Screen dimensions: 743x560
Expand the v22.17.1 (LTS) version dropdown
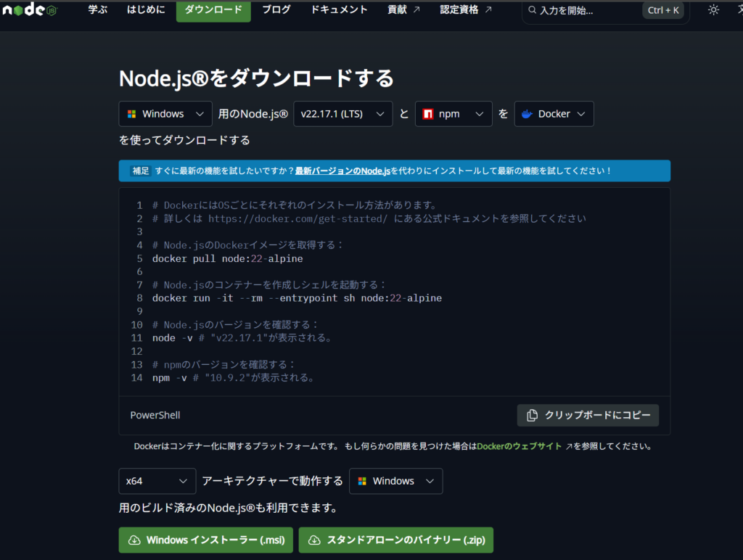pyautogui.click(x=343, y=114)
